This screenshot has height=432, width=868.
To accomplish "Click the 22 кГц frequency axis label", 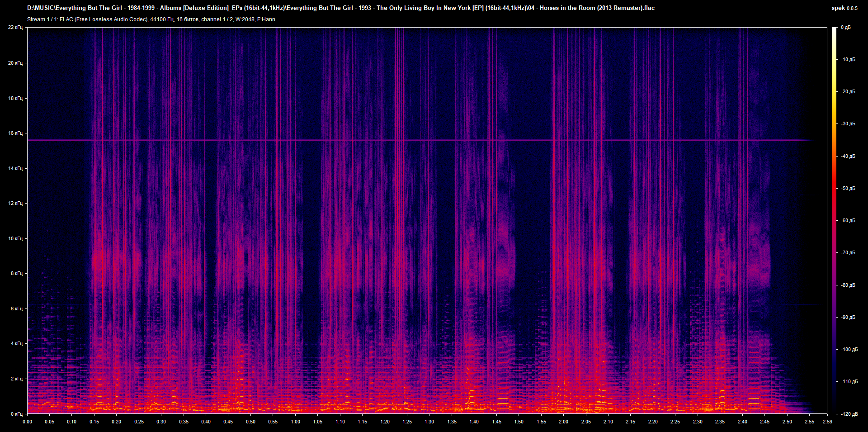I will (15, 28).
